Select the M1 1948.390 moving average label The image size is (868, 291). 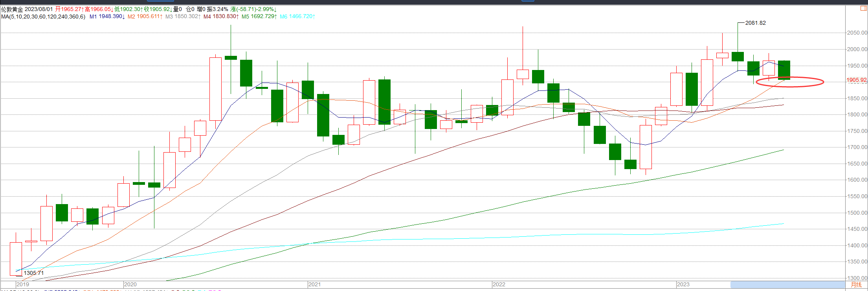click(x=107, y=17)
